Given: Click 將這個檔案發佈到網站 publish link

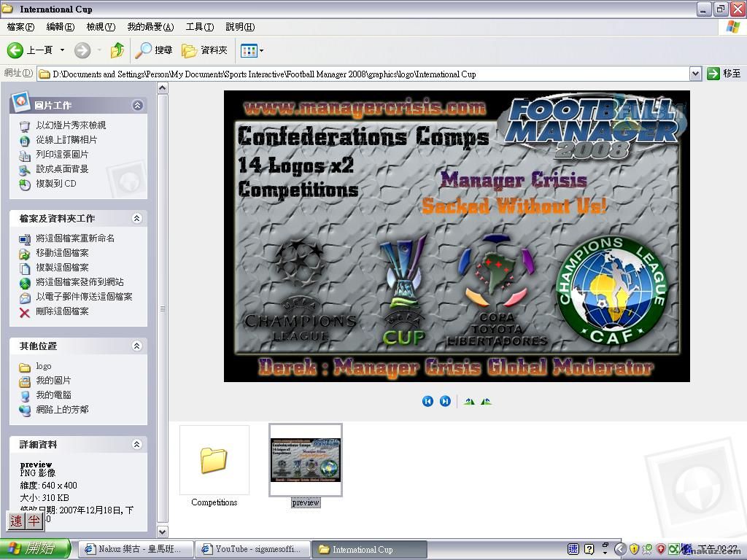Looking at the screenshot, I should click(x=80, y=282).
